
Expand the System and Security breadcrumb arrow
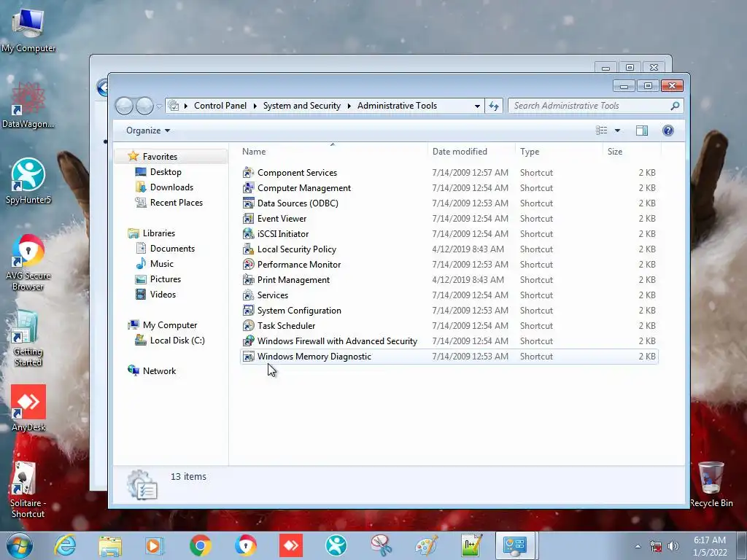point(349,106)
